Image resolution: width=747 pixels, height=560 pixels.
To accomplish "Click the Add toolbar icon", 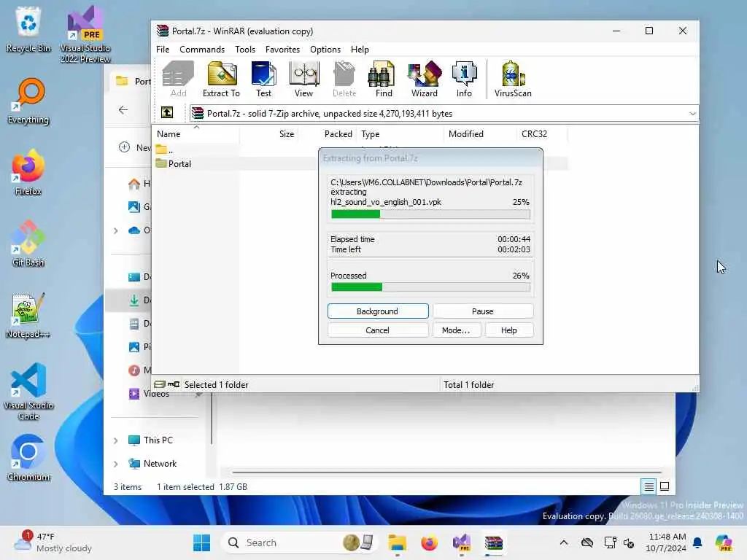I will (178, 79).
